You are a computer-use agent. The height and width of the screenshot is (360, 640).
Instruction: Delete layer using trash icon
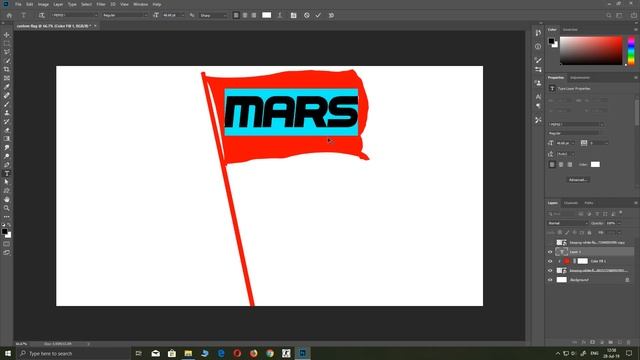coord(629,342)
